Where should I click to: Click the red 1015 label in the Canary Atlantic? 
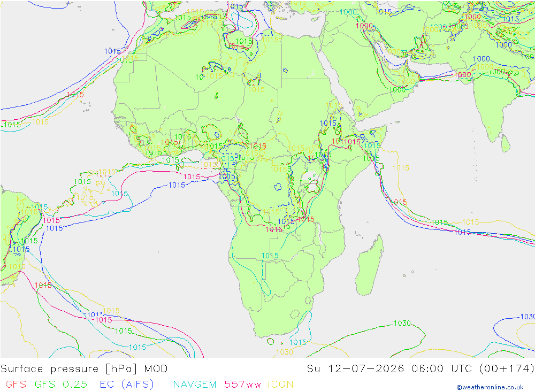(75, 95)
